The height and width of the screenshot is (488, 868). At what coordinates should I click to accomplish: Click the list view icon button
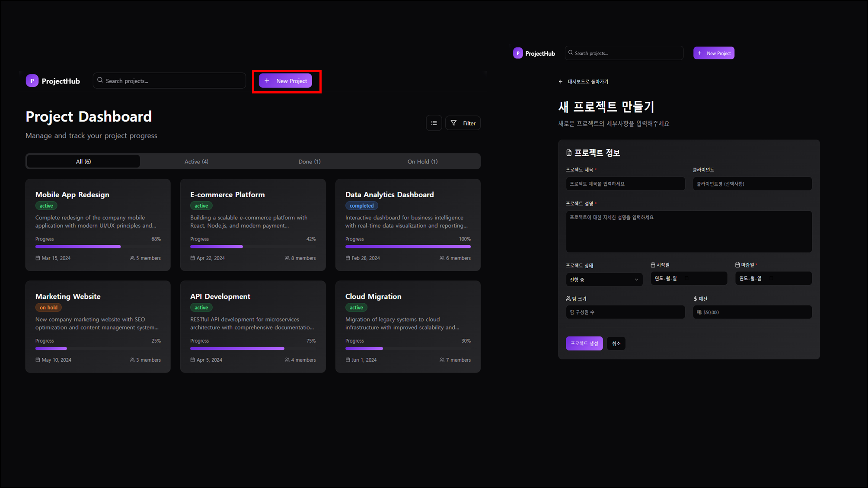click(x=434, y=123)
